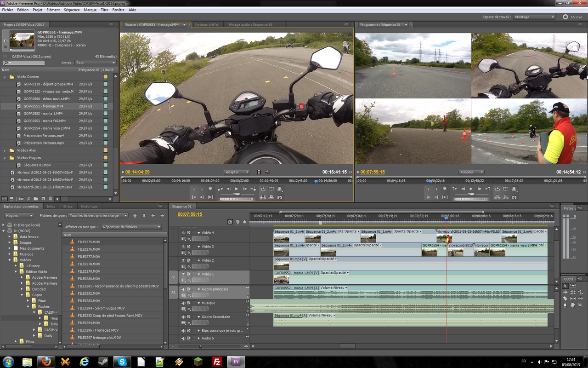Select FILE0296 - Freinages.MOV in Media Browser

[98, 330]
